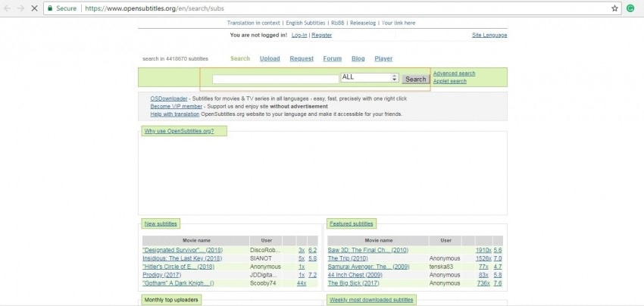
Task: Open Insidious: The Last Key (2018)
Action: coord(182,258)
